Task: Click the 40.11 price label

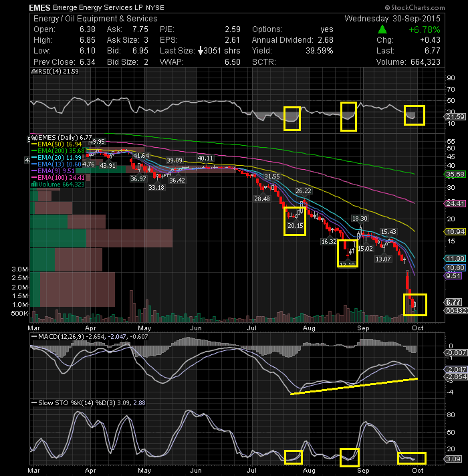Action: 205,158
